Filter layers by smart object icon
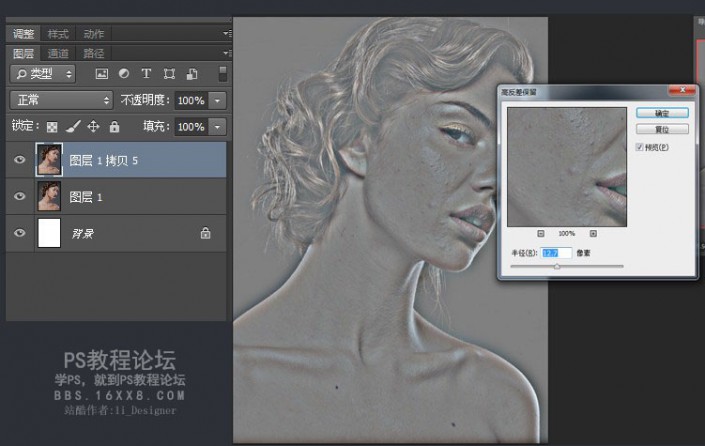Viewport: 705px width, 446px height. [192, 74]
